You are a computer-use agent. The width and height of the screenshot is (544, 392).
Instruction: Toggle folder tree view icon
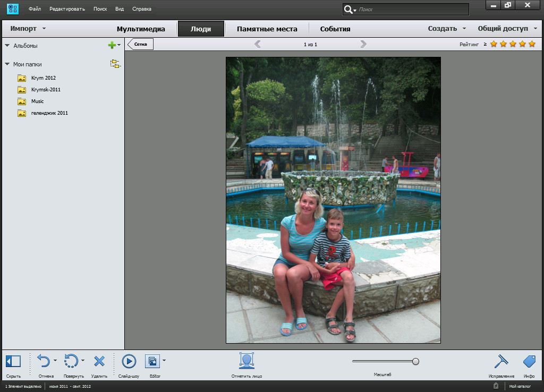tap(115, 64)
